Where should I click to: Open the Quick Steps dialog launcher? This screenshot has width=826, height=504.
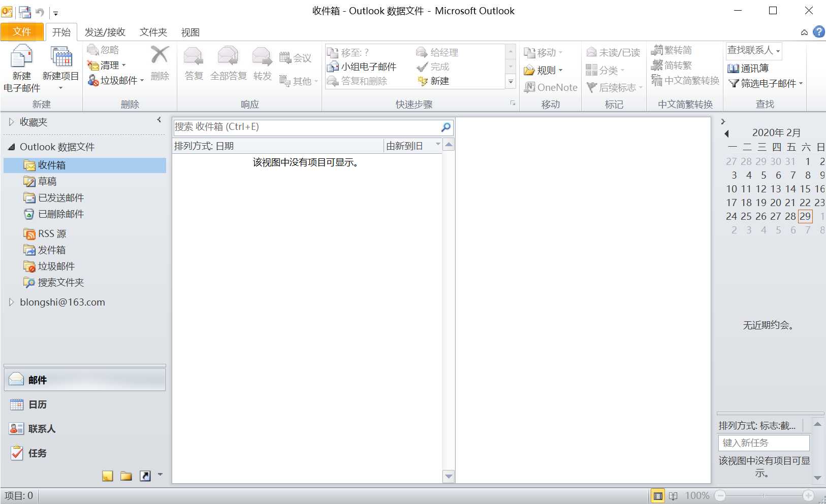[513, 103]
